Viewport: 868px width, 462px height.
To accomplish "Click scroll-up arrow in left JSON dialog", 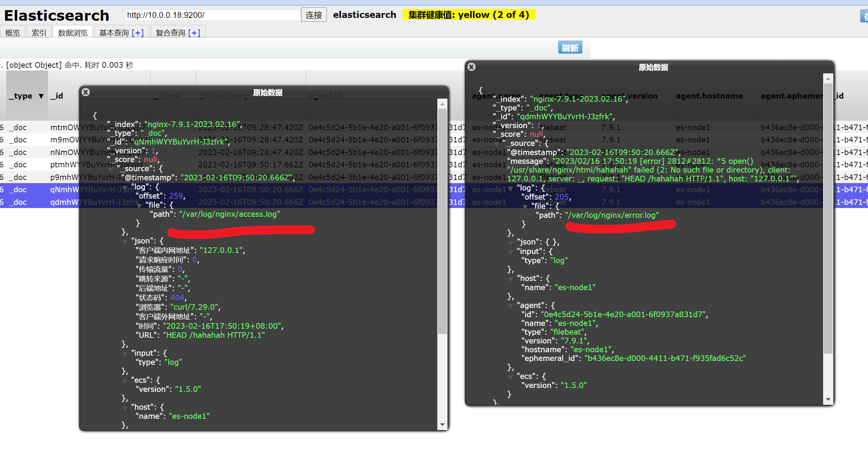I will tap(442, 104).
